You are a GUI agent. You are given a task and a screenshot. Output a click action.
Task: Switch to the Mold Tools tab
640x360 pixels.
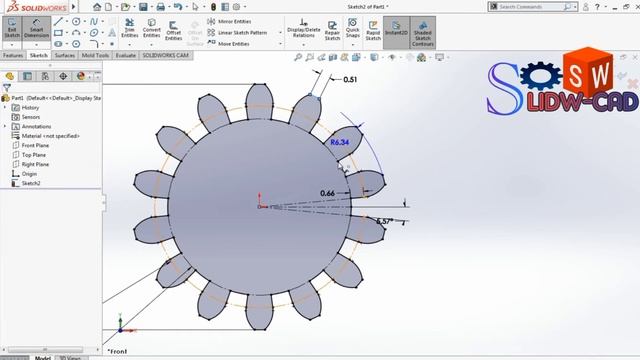click(96, 56)
